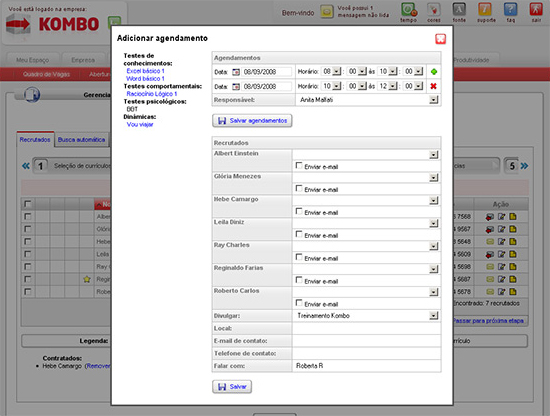The image size is (550, 416).
Task: Open the Excel básico 1 link
Action: point(145,71)
